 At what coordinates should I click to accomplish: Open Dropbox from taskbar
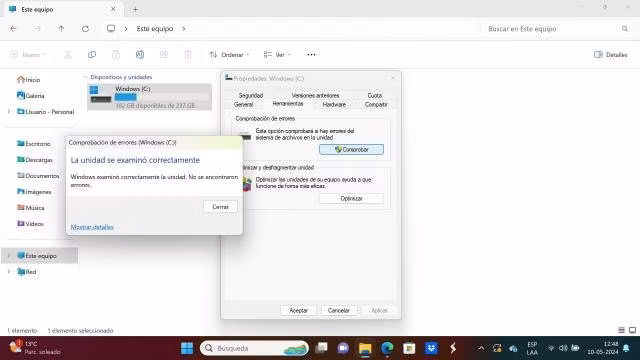[431, 348]
